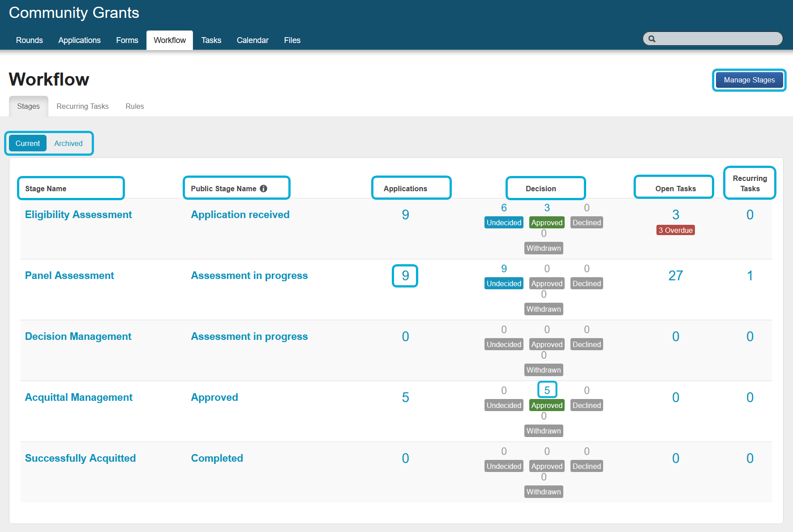Go to Calendar in the navigation bar

[253, 40]
